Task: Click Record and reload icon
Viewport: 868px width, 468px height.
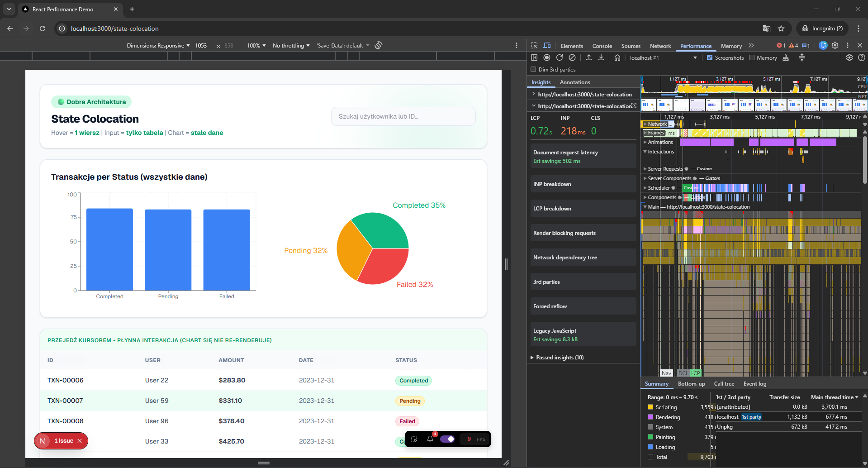Action: coord(560,57)
